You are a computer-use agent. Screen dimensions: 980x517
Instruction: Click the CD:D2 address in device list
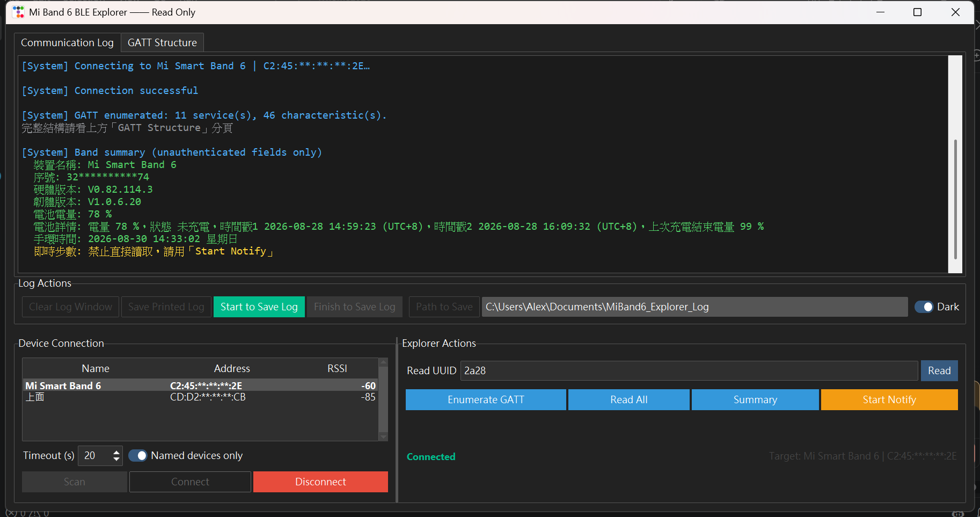click(208, 397)
